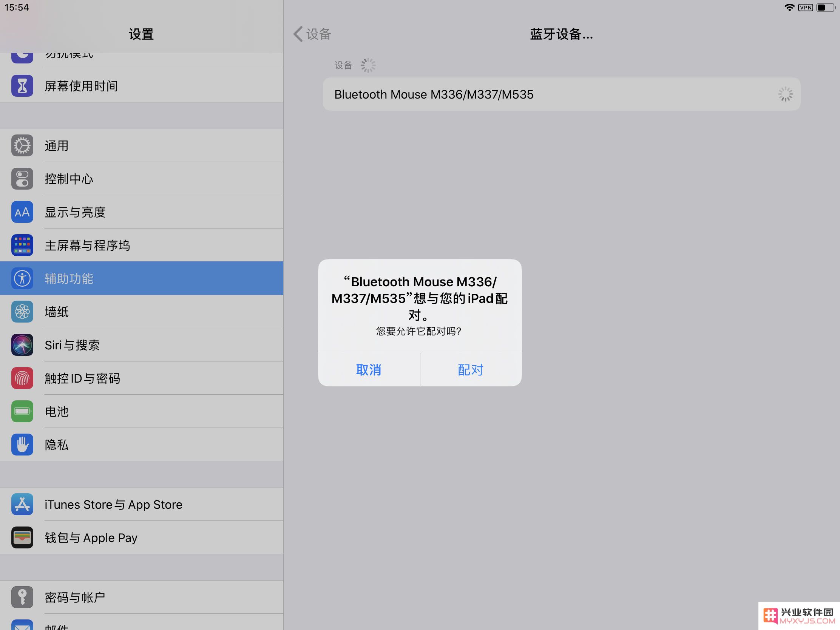Open iTunes Store 与 App Store icon
This screenshot has width=840, height=630.
point(22,504)
